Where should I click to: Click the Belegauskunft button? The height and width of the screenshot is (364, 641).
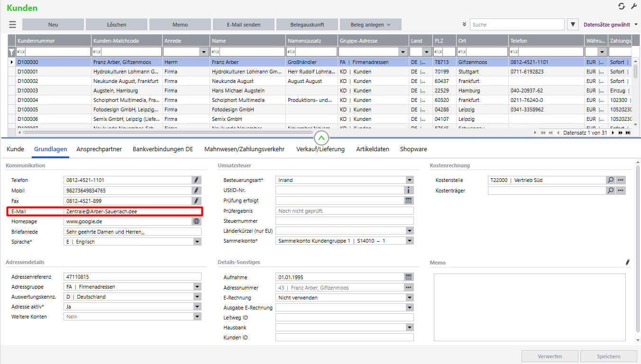(307, 25)
